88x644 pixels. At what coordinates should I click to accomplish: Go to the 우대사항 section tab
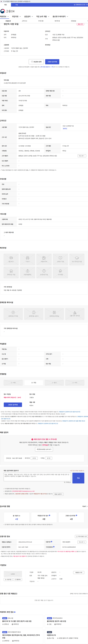41,21
